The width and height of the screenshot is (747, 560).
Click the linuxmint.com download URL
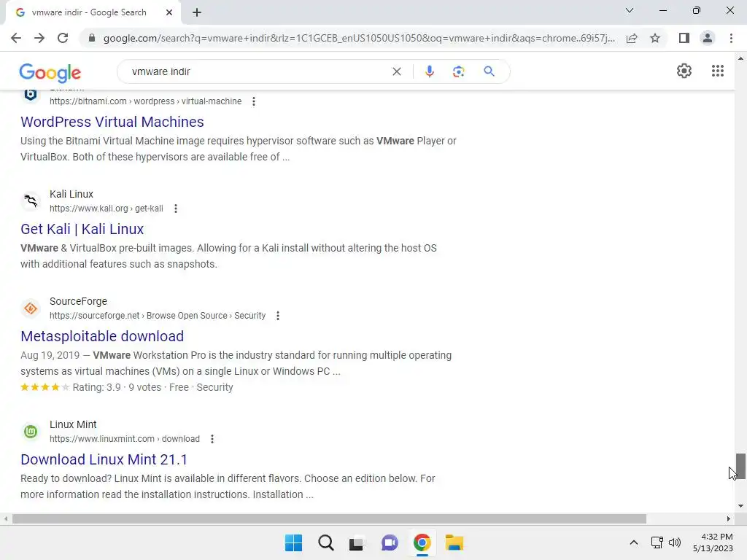coord(124,439)
